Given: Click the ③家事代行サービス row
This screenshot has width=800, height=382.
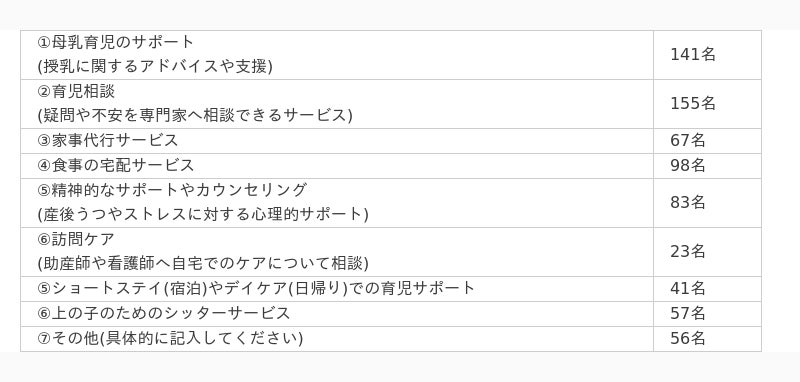Looking at the screenshot, I should [337, 140].
